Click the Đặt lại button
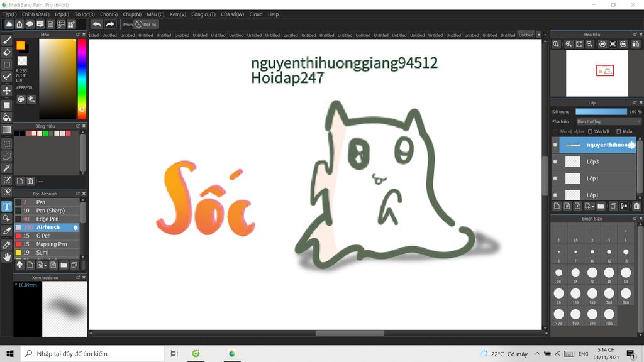 pyautogui.click(x=146, y=25)
